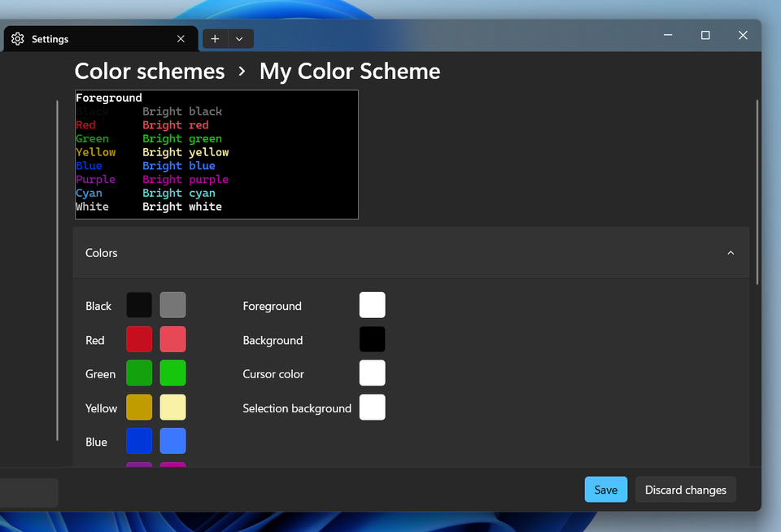
Task: Open a new tab with the plus icon
Action: (215, 38)
